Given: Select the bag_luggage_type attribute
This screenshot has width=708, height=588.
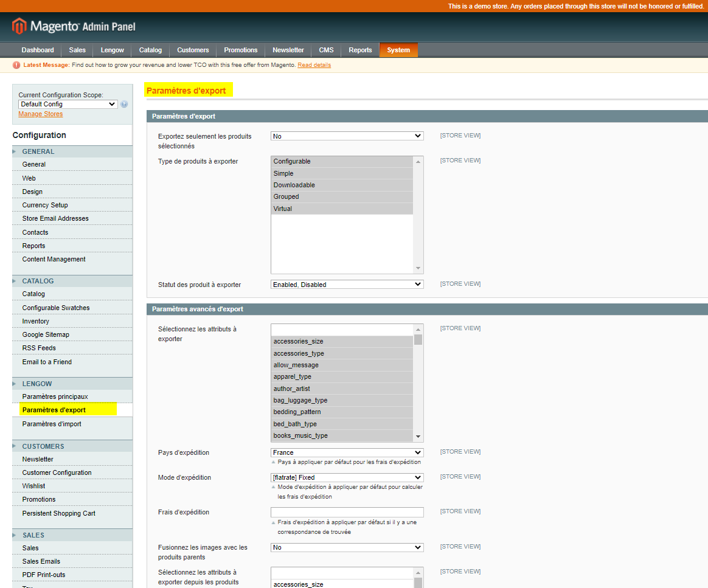Looking at the screenshot, I should coord(342,400).
